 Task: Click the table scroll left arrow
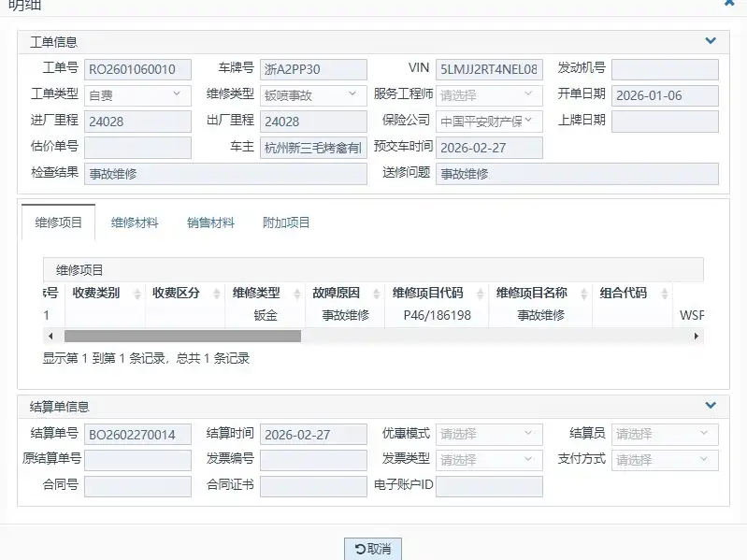tap(50, 337)
